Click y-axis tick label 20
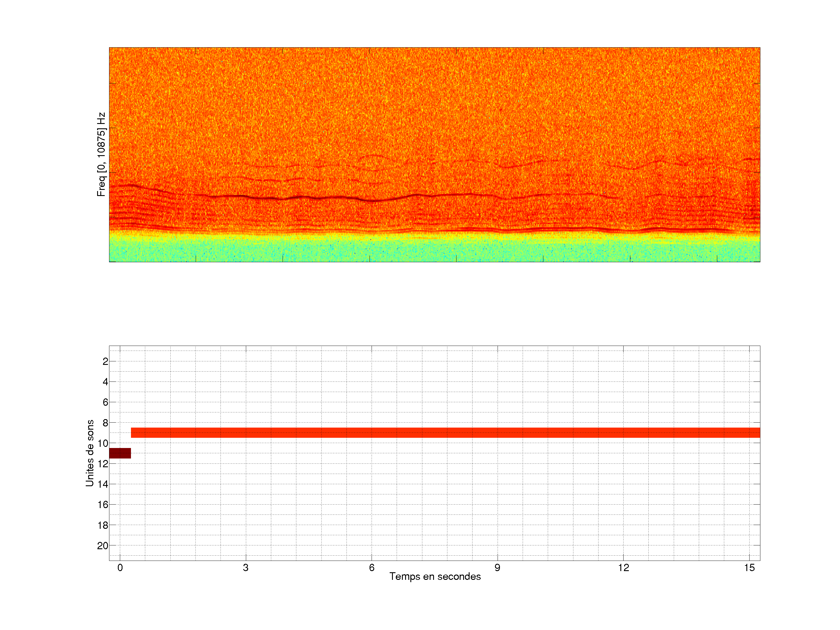 [103, 546]
